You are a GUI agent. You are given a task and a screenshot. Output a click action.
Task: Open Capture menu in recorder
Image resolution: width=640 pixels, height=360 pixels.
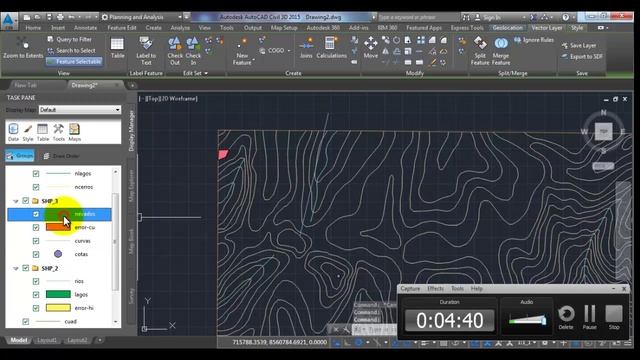[x=410, y=289]
